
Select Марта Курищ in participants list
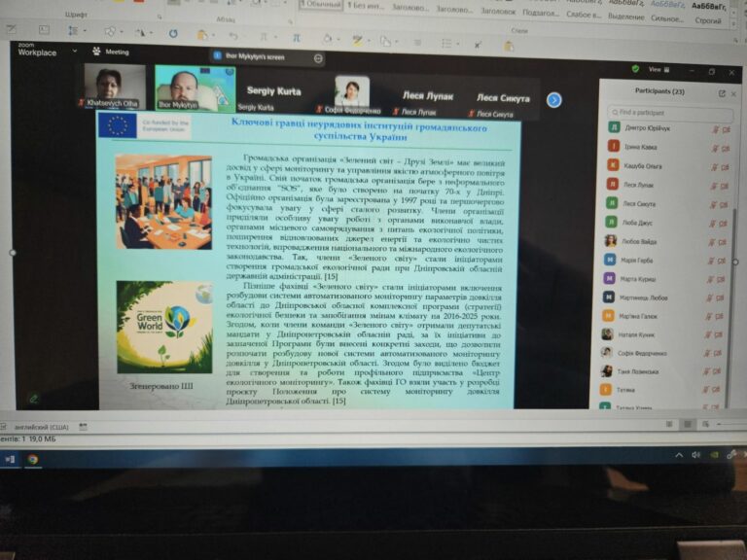click(x=665, y=279)
